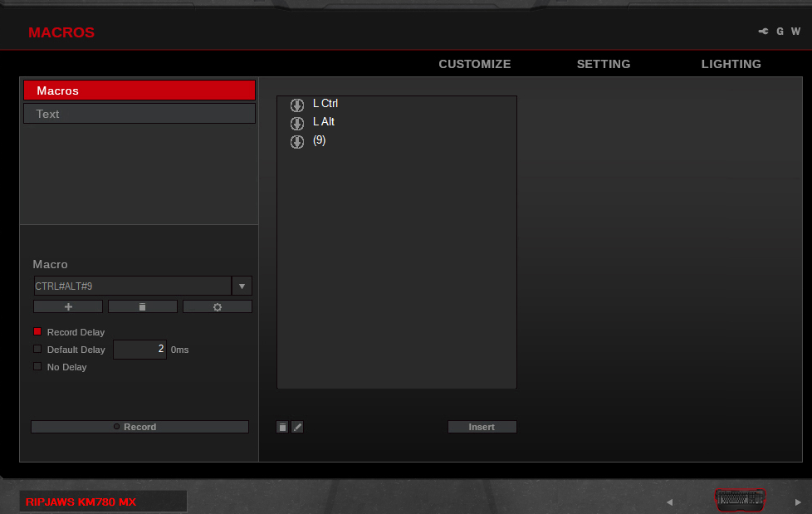Select the keyboard device thumbnail
The height and width of the screenshot is (514, 812).
pos(740,500)
